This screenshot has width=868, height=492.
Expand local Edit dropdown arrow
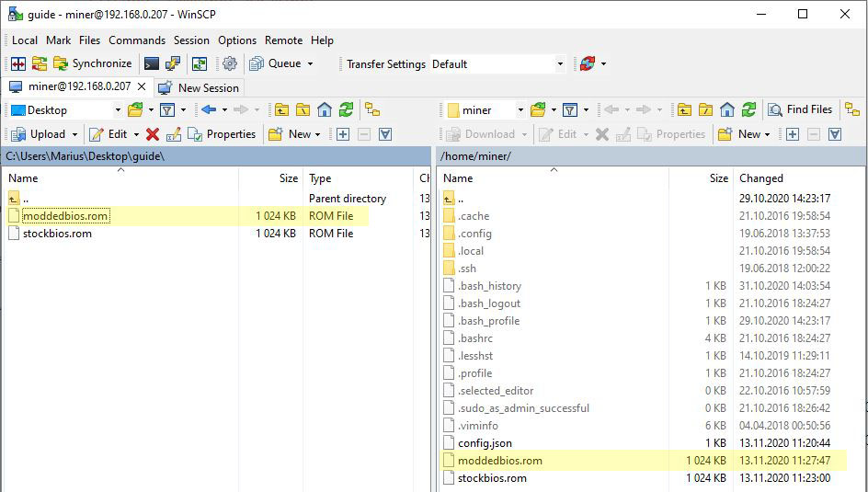click(136, 134)
